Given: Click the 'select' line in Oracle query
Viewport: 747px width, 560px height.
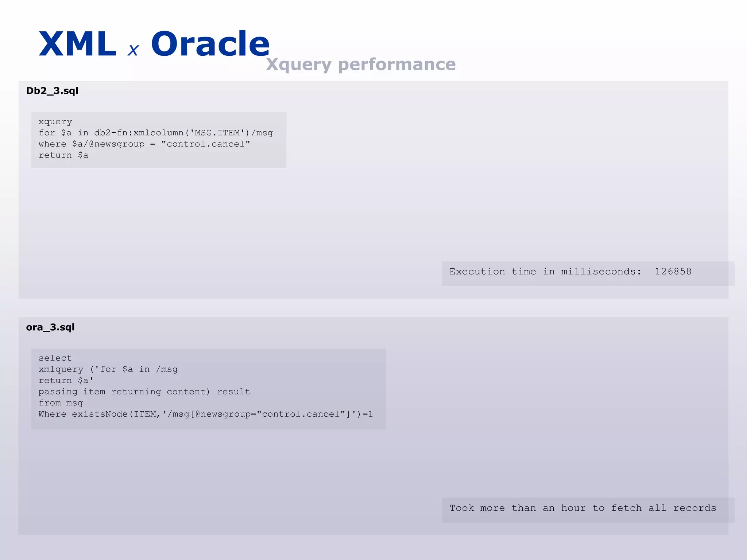Looking at the screenshot, I should point(55,358).
